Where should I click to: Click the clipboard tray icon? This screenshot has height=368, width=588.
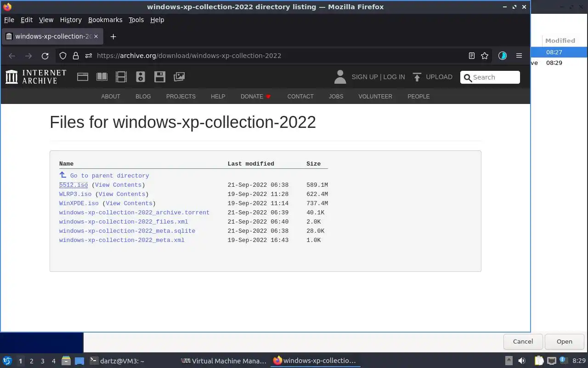539,361
